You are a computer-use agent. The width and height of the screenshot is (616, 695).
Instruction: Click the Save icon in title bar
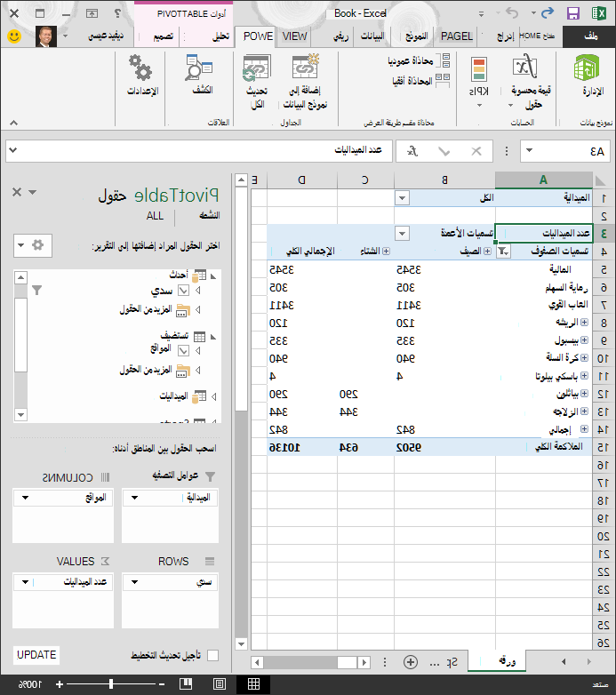573,13
